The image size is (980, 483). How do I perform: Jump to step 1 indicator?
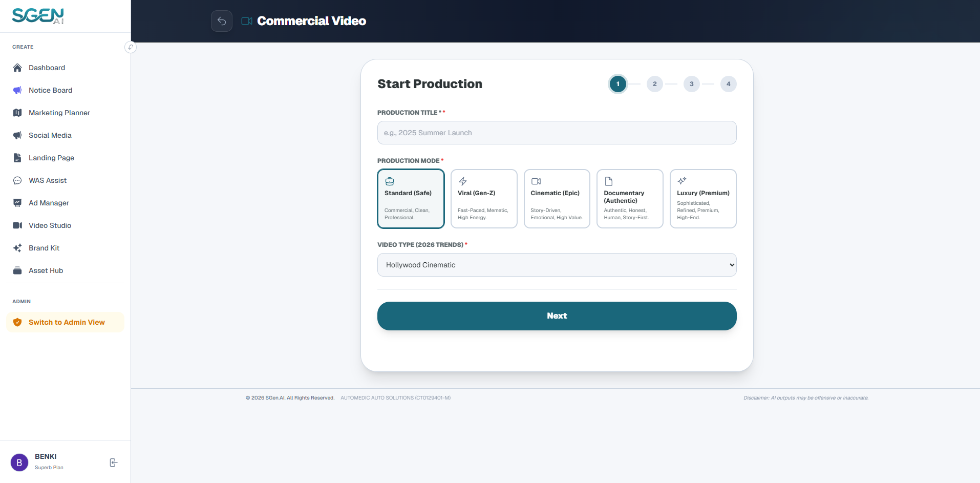[x=618, y=84]
